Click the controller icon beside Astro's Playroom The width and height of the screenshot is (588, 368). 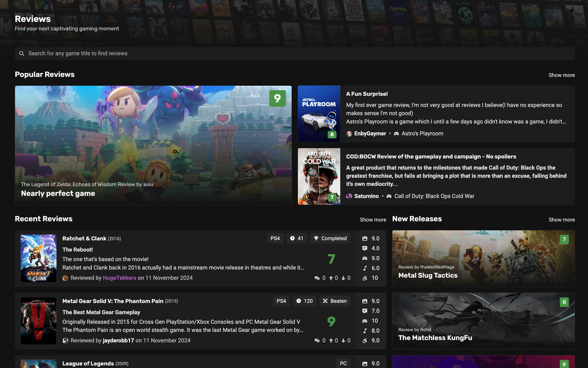pyautogui.click(x=396, y=134)
